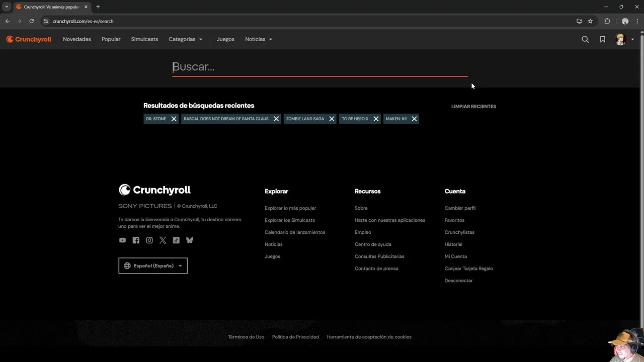Image resolution: width=644 pixels, height=362 pixels.
Task: Select the MAKEN-KI! search chip
Action: tap(396, 119)
